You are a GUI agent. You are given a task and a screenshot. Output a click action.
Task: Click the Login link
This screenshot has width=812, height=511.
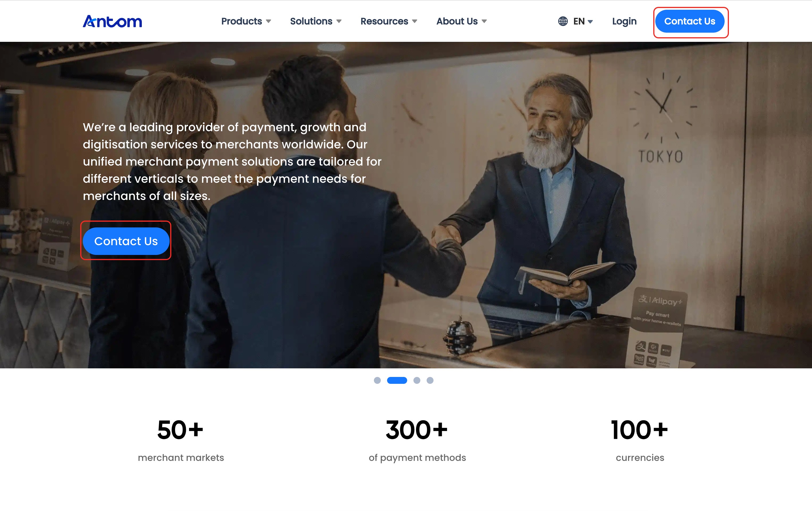pos(624,21)
